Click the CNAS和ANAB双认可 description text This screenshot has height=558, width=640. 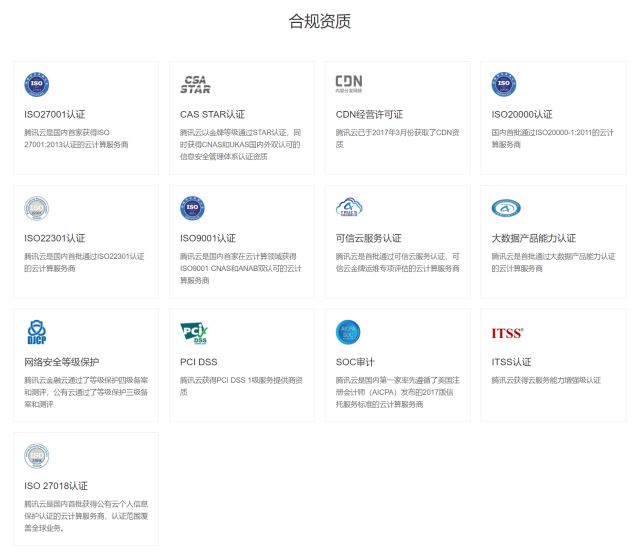241,268
